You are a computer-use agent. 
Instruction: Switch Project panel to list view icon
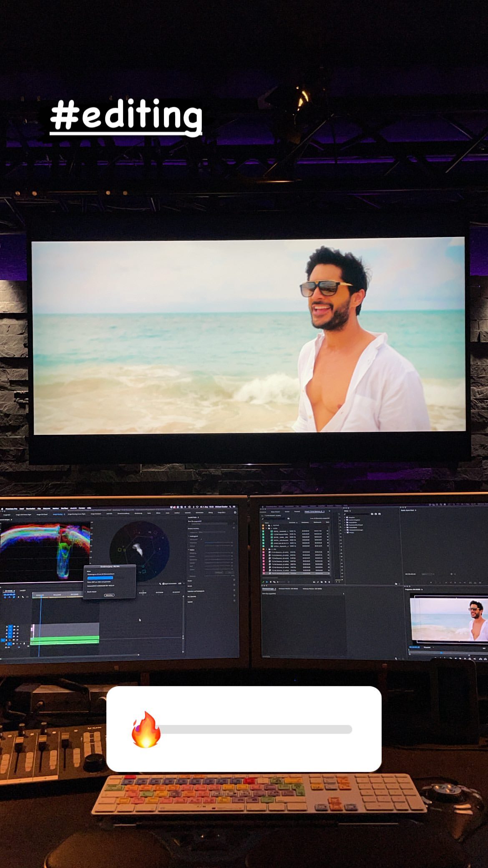tap(268, 581)
